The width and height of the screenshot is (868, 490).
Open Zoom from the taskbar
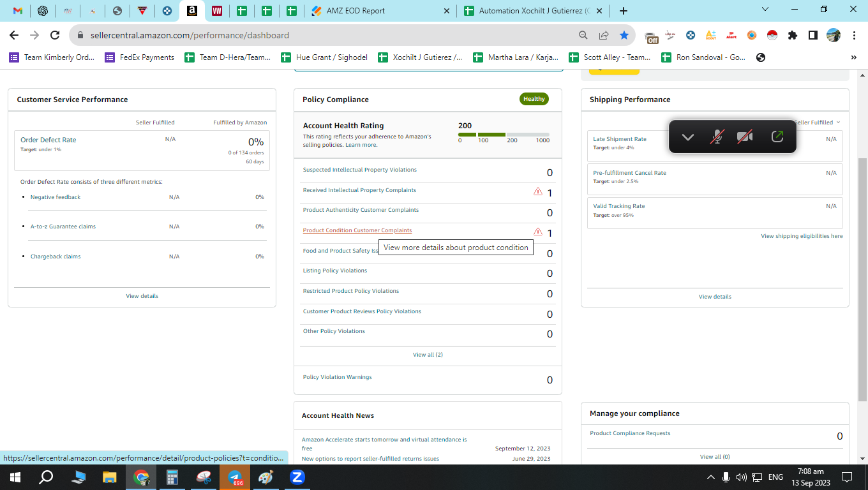tap(297, 477)
